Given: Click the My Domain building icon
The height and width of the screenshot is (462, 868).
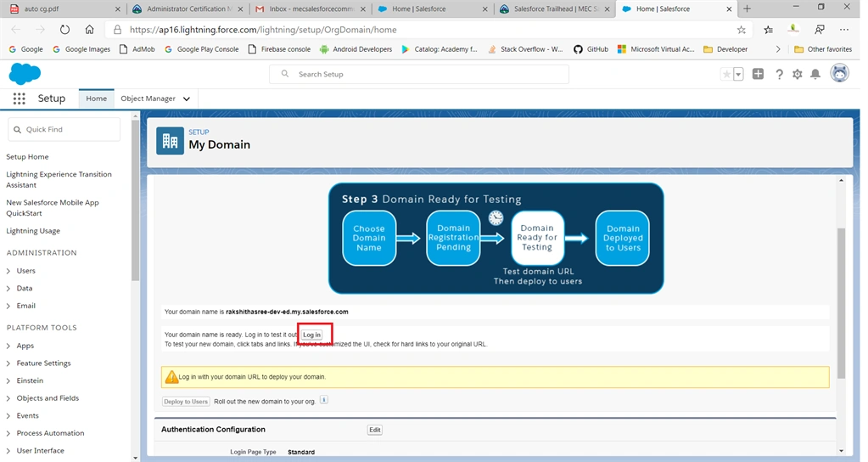Looking at the screenshot, I should click(170, 141).
